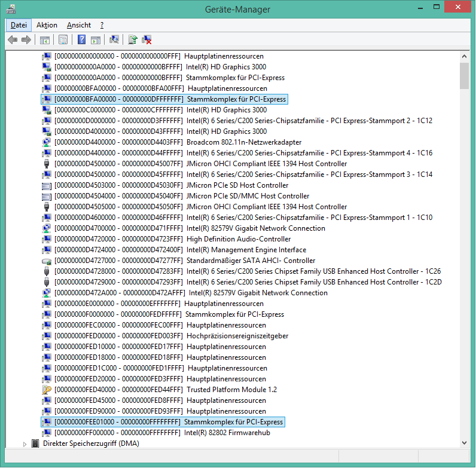Click the scrollbar up arrow
Screen dimensions: 476x468
pos(464,56)
